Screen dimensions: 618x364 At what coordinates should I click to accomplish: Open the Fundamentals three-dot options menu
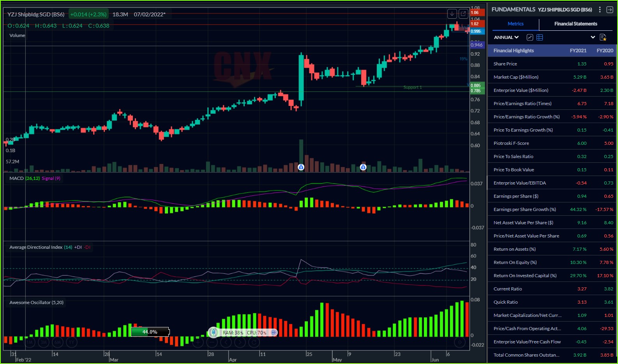click(x=600, y=9)
